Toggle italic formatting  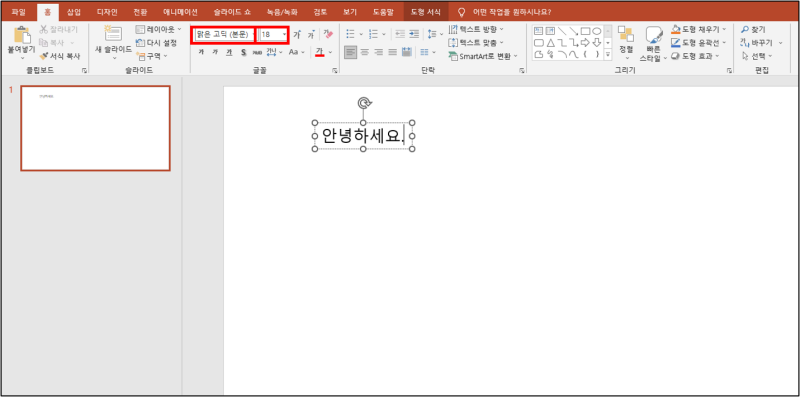pyautogui.click(x=215, y=52)
